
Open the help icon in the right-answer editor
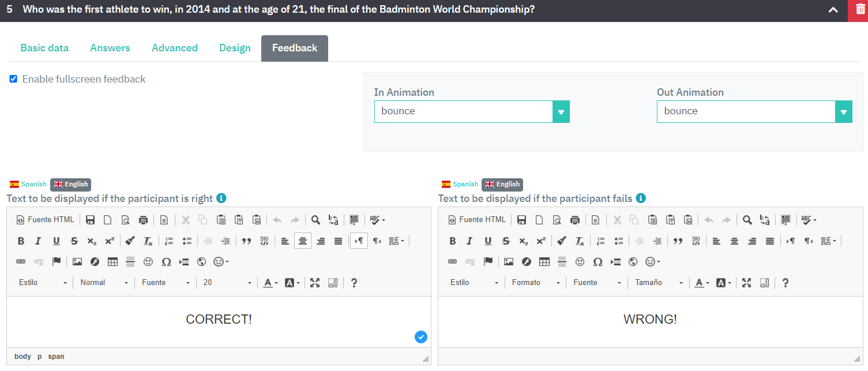pos(354,283)
